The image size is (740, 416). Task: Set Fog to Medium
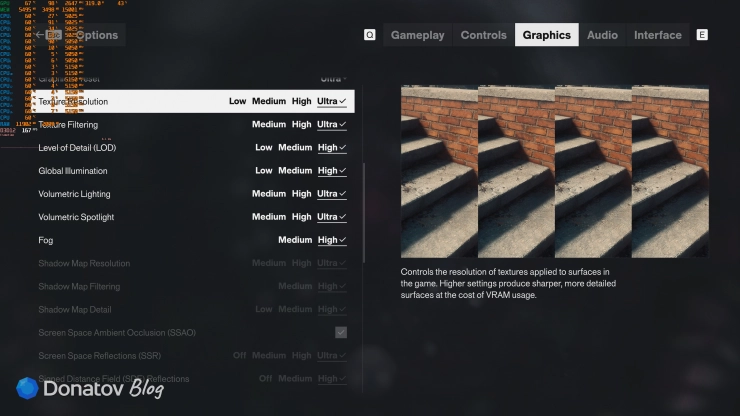coord(295,240)
